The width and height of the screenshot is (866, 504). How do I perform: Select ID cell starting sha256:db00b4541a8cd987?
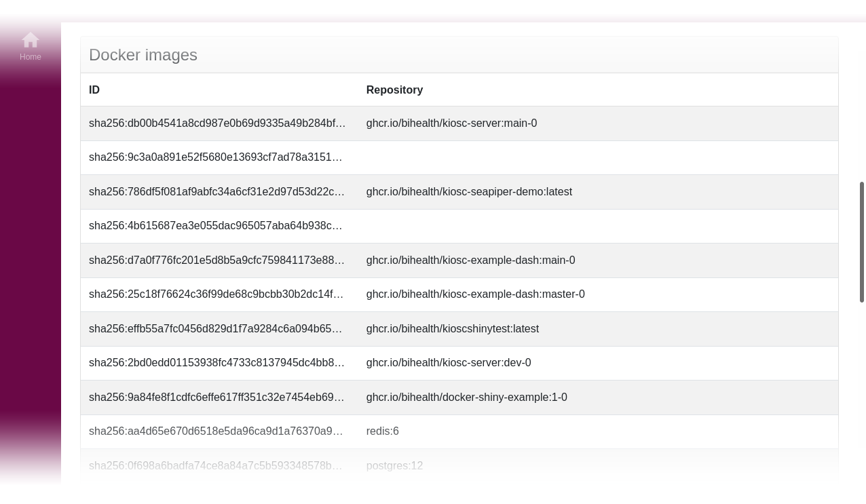click(x=219, y=123)
